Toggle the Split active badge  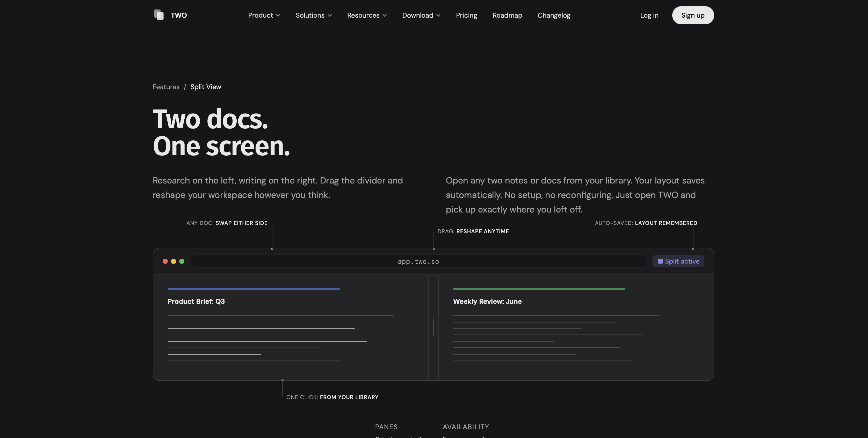pyautogui.click(x=678, y=261)
